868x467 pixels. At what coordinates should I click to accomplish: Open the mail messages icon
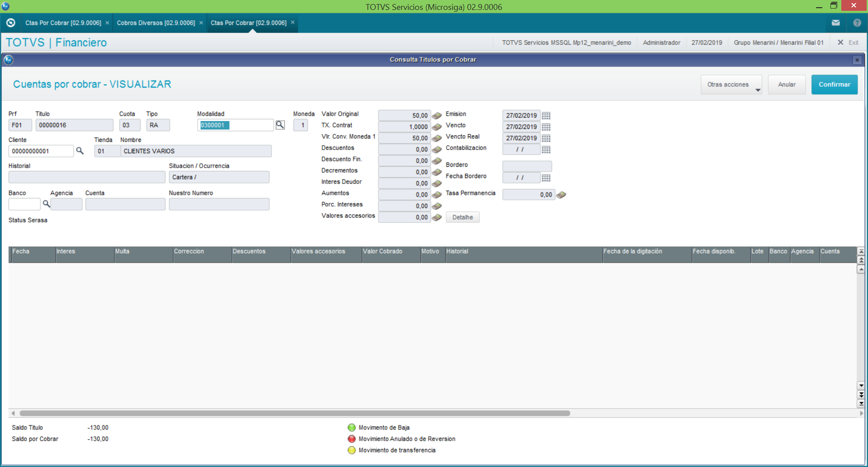(835, 23)
